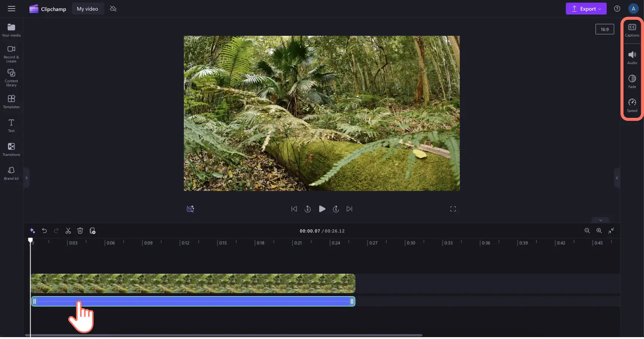Click the 00:00.07 current time display
Image resolution: width=644 pixels, height=339 pixels.
(x=310, y=231)
